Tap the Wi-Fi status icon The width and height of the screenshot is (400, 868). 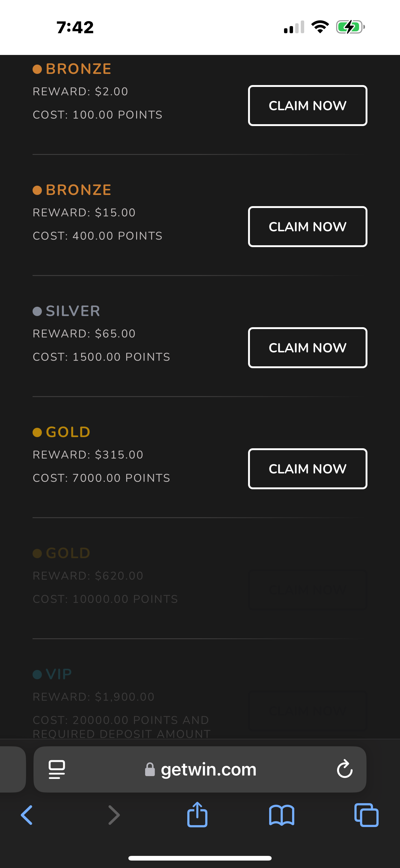[320, 27]
